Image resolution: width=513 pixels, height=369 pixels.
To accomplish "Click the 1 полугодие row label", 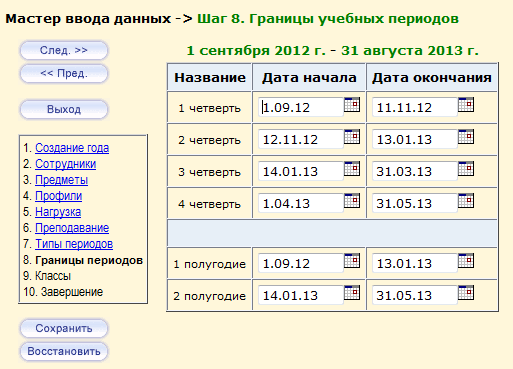I will (x=209, y=264).
